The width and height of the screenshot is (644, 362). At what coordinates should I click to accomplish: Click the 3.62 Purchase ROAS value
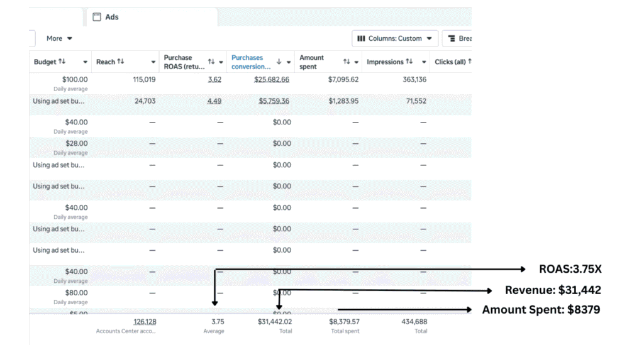pos(214,80)
